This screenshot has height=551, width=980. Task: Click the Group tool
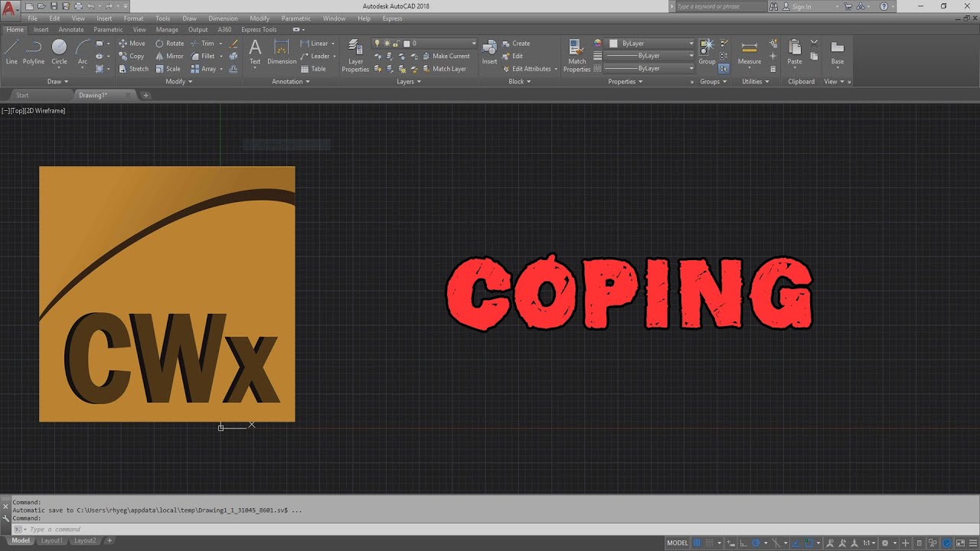click(x=707, y=52)
